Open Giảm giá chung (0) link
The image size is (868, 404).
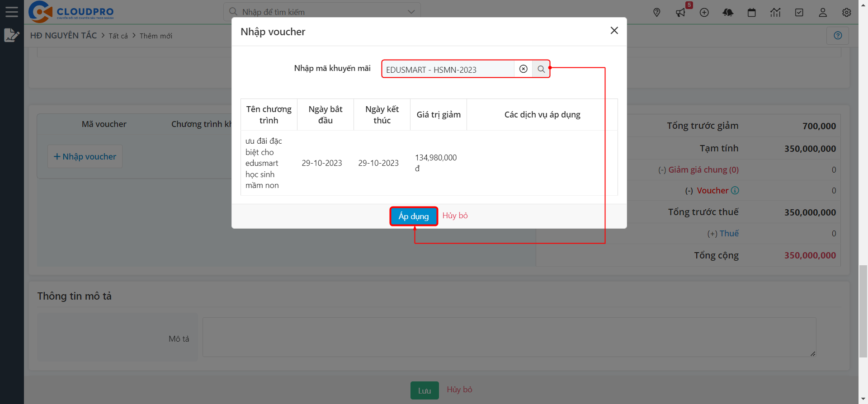pyautogui.click(x=703, y=169)
